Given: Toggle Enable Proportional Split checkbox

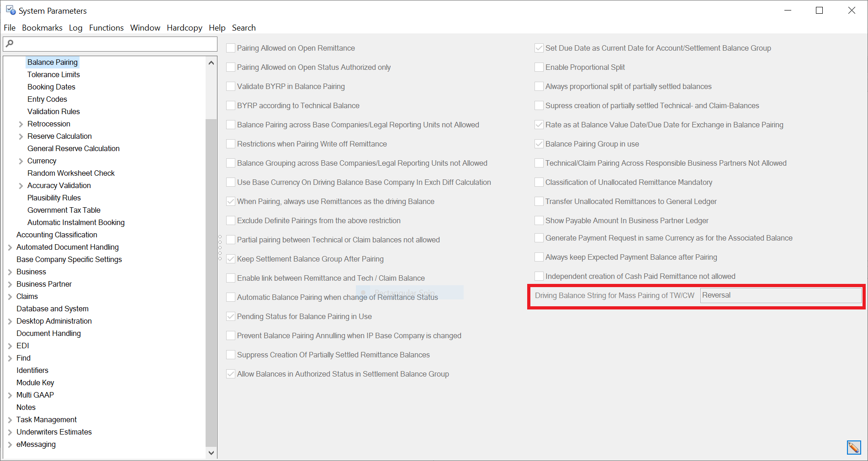Looking at the screenshot, I should pyautogui.click(x=539, y=67).
